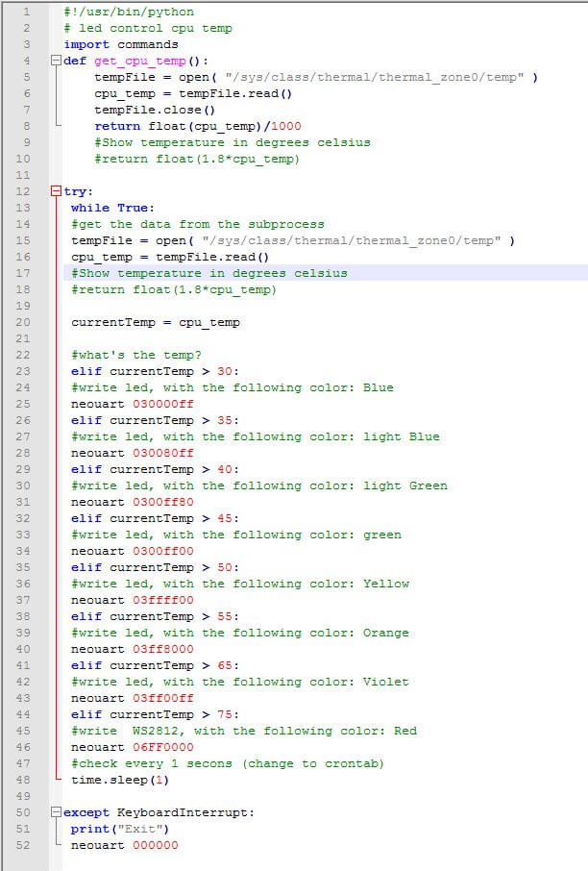
Task: Click '#get the data from the subprocess' comment
Action: click(198, 224)
